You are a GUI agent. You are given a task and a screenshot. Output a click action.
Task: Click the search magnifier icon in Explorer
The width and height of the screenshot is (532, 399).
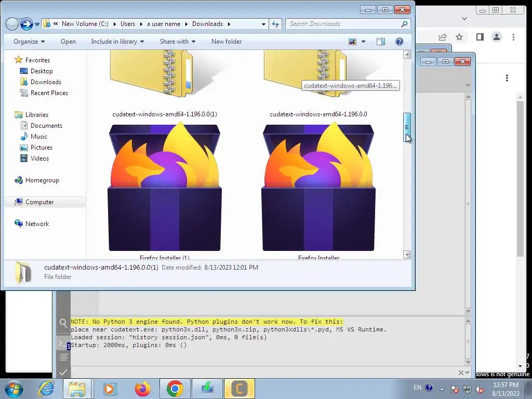pos(404,24)
